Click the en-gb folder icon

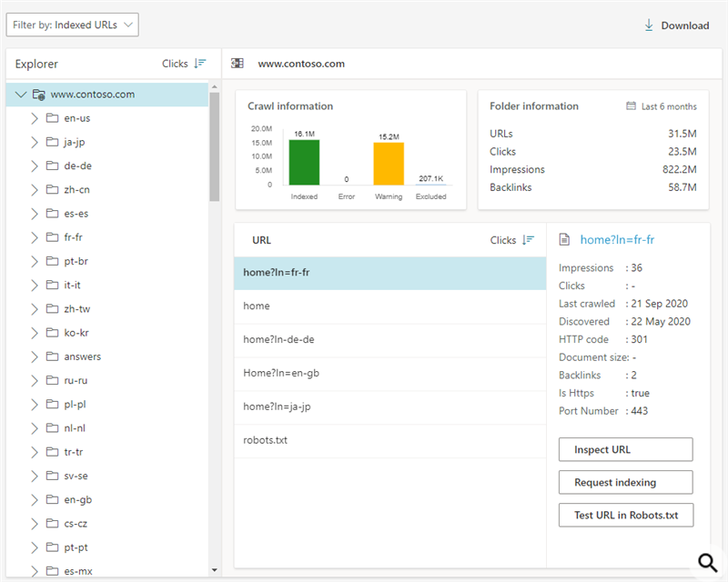[x=52, y=499]
